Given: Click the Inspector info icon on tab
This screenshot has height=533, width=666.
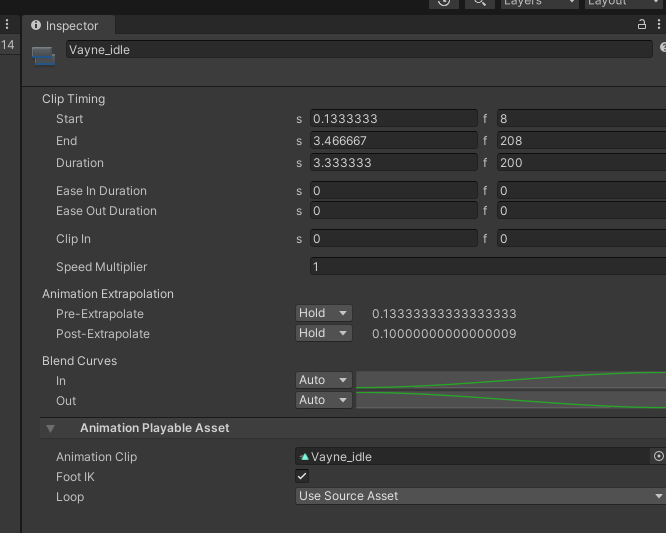Looking at the screenshot, I should [x=37, y=25].
